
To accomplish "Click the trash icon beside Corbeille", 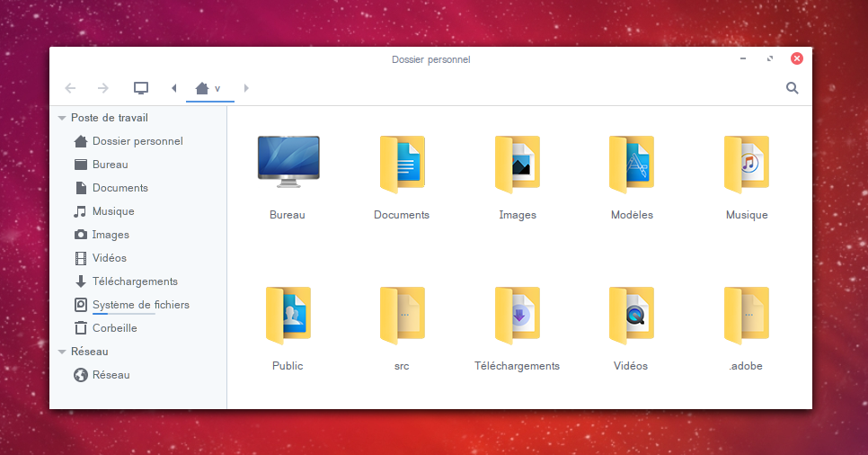I will click(81, 328).
